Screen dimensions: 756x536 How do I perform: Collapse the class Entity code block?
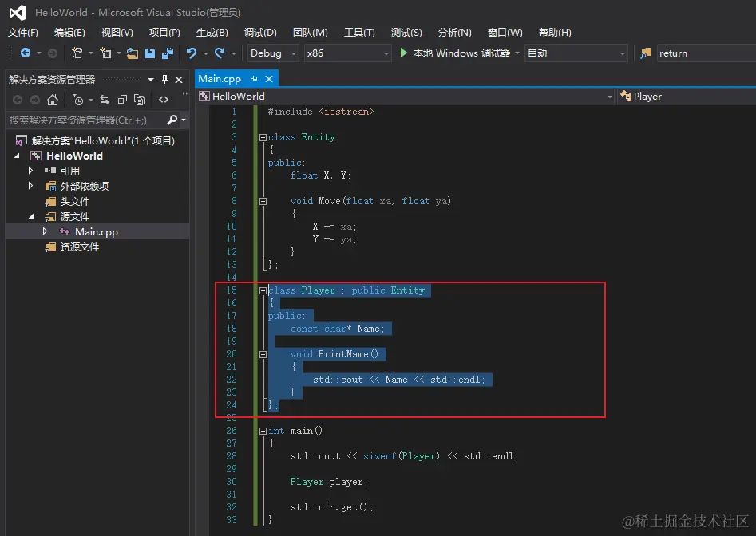[263, 137]
